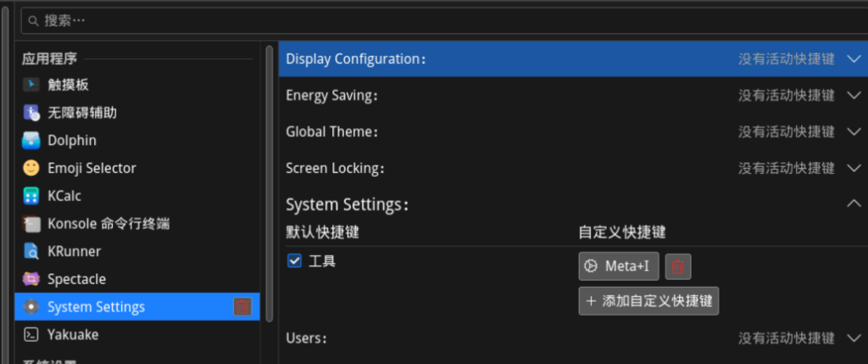The image size is (868, 364).
Task: Collapse the System Settings section chevron
Action: pos(854,204)
